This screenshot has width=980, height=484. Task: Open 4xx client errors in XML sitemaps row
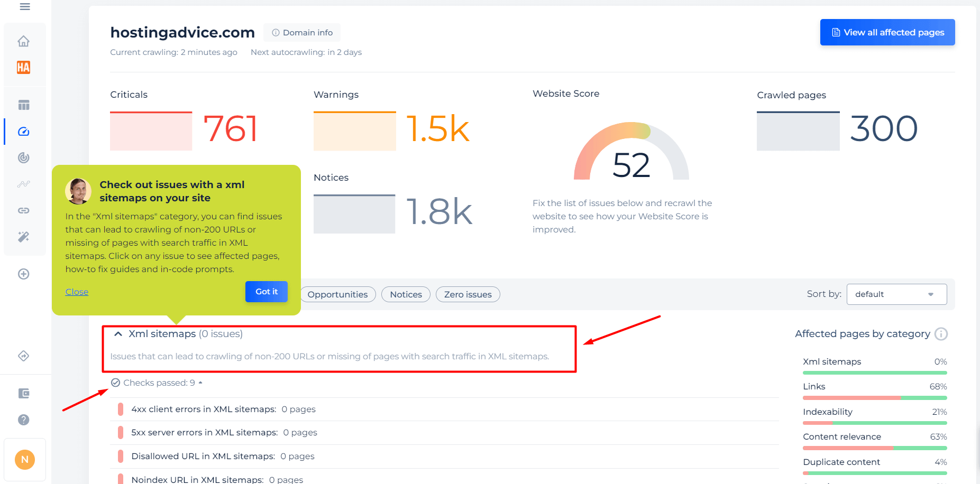pos(444,409)
